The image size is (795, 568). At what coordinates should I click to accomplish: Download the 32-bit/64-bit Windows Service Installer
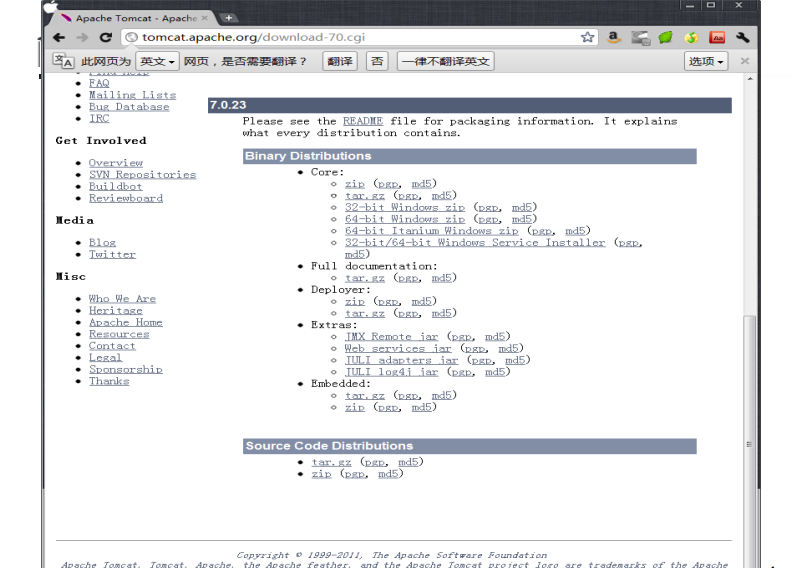point(475,242)
